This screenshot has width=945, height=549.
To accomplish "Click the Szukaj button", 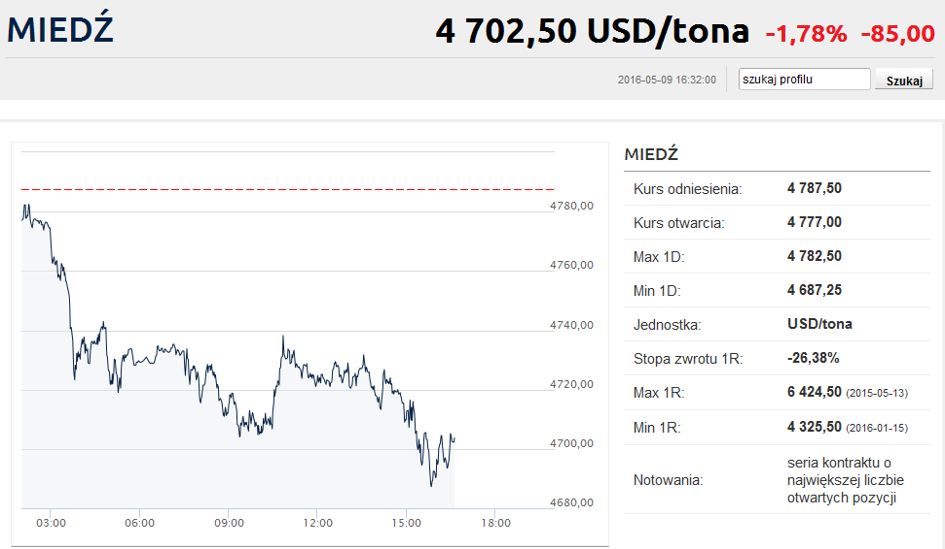I will coord(904,80).
